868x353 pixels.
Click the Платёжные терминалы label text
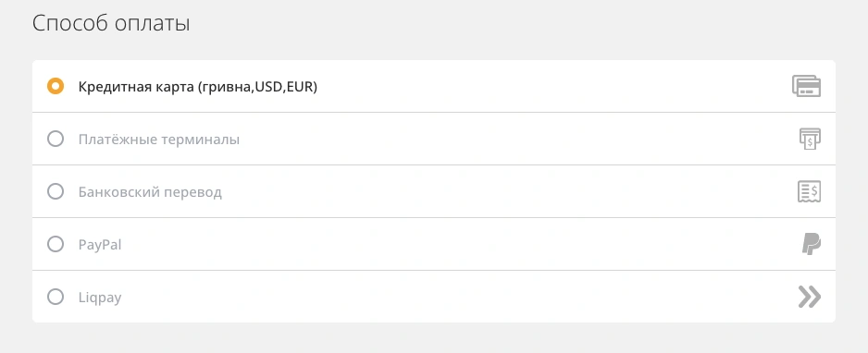pos(159,140)
